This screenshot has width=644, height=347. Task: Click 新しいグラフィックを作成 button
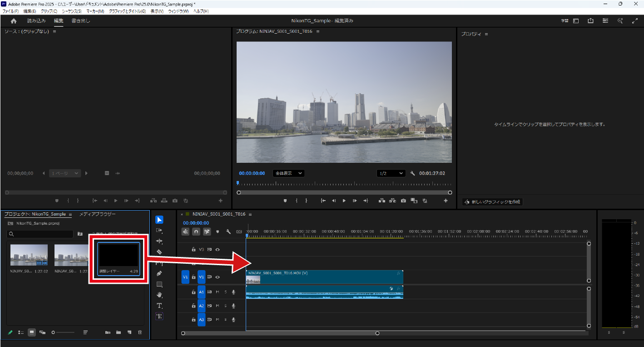492,202
